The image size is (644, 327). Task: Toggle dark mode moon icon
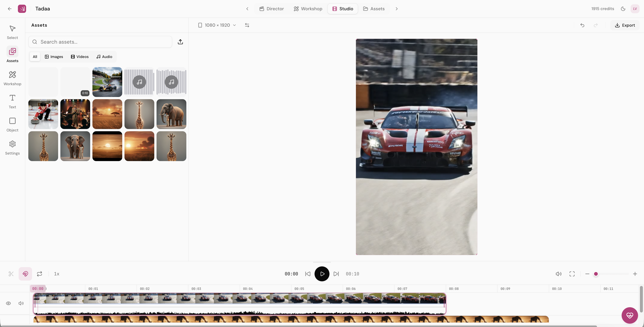click(x=623, y=9)
